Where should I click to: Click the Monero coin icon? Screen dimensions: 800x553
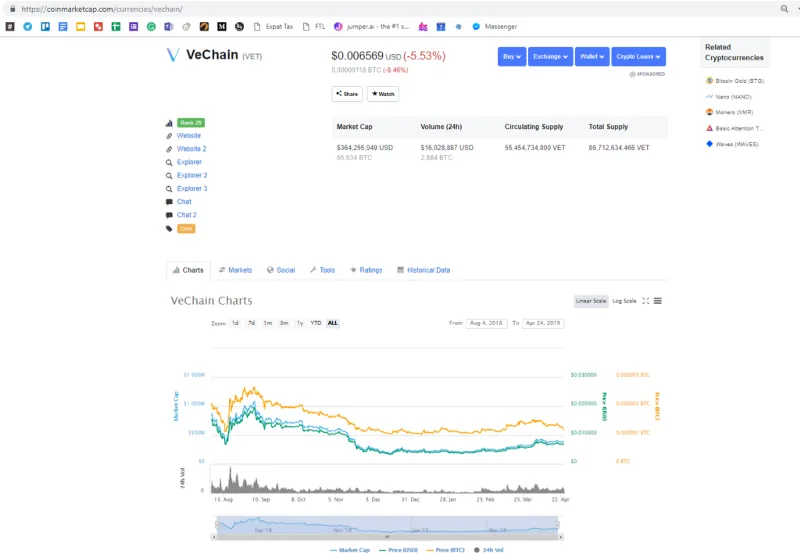coord(709,112)
